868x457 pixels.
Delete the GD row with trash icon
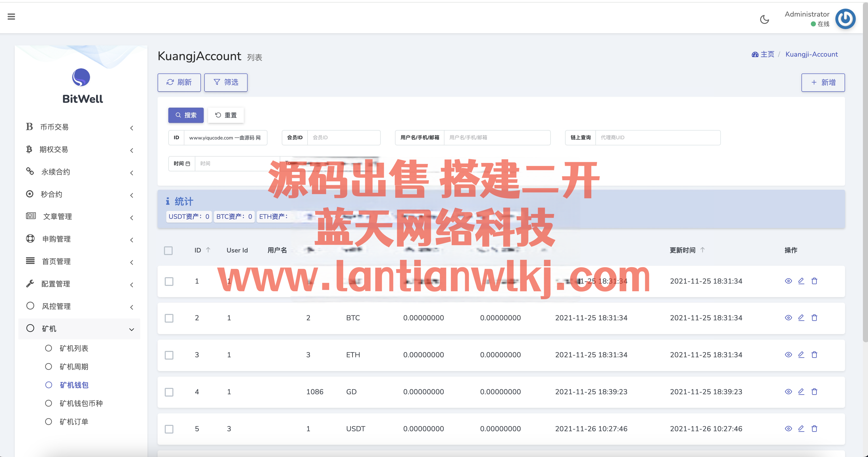click(x=814, y=392)
